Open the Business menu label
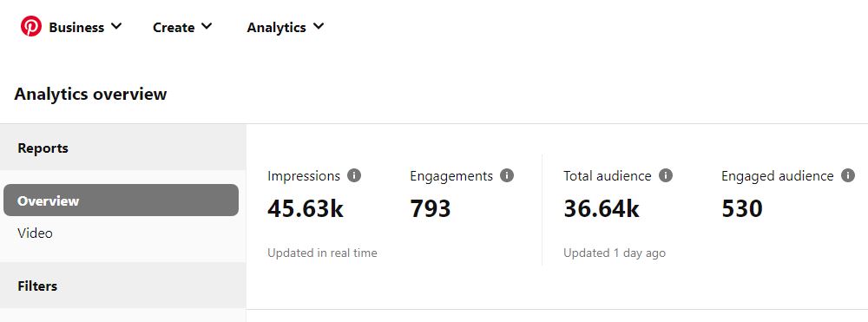868x322 pixels. 76,27
